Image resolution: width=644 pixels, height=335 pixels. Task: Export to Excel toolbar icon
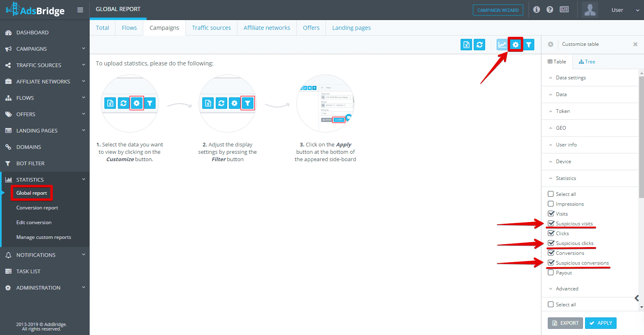466,45
